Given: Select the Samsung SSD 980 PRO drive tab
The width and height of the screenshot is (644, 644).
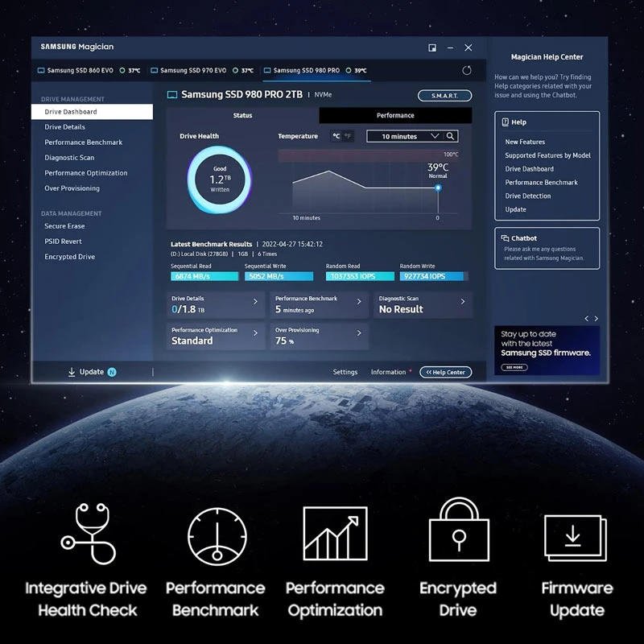Looking at the screenshot, I should click(316, 70).
